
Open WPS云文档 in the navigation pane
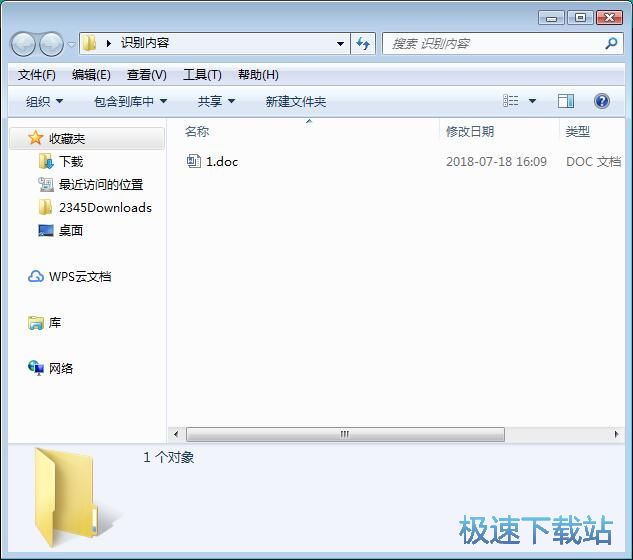tap(80, 277)
